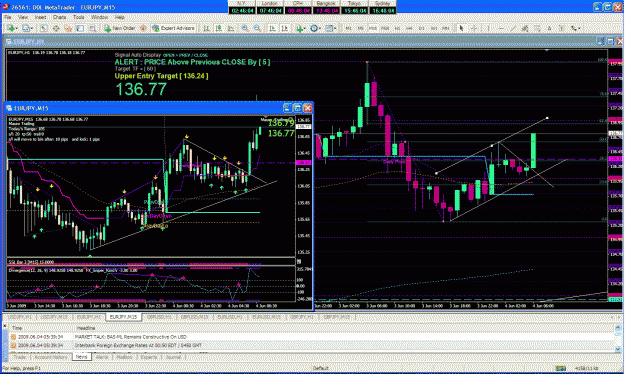Image resolution: width=625 pixels, height=374 pixels.
Task: Sort news by the Time column header
Action: pyautogui.click(x=42, y=328)
